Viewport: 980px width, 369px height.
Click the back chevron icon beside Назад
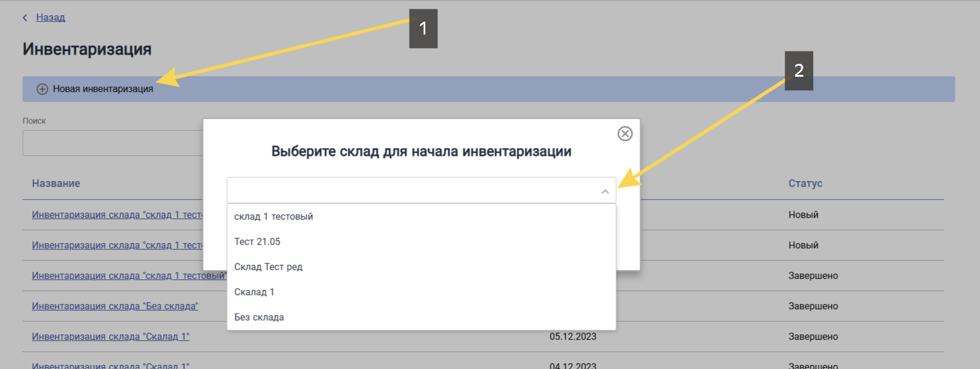click(x=25, y=18)
